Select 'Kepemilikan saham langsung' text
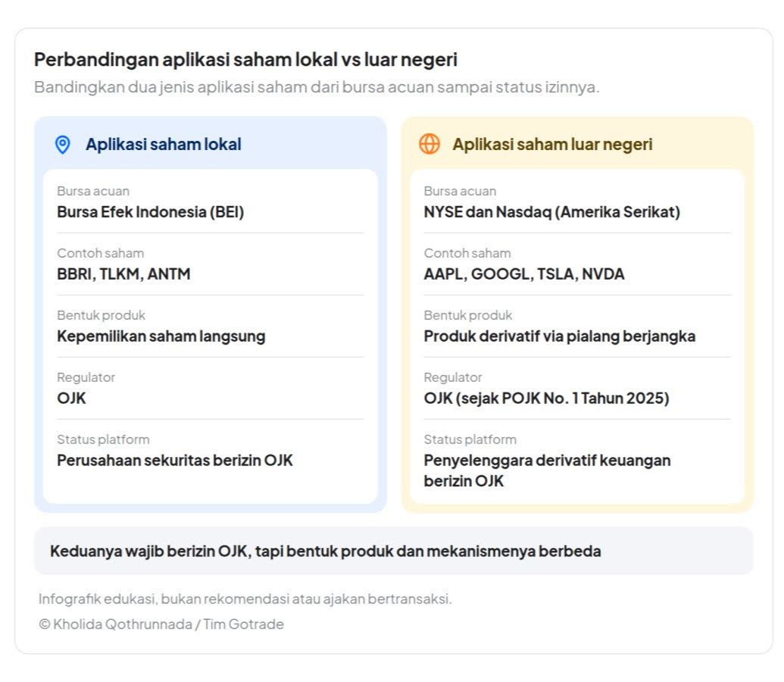Screen dimensions: 784x682 click(x=161, y=336)
